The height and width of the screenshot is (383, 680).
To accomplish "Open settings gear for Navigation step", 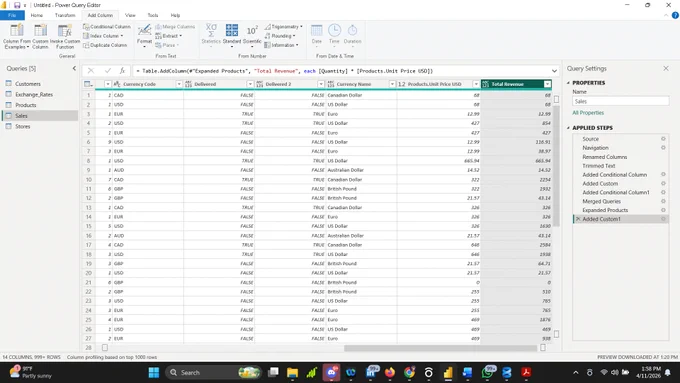I will pos(663,148).
